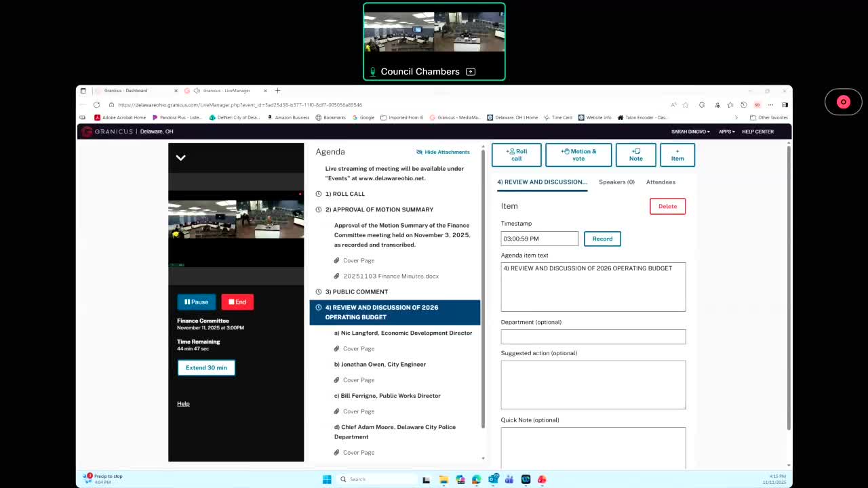Image resolution: width=868 pixels, height=488 pixels.
Task: Toggle Hide Attachments in the Agenda
Action: [x=443, y=152]
